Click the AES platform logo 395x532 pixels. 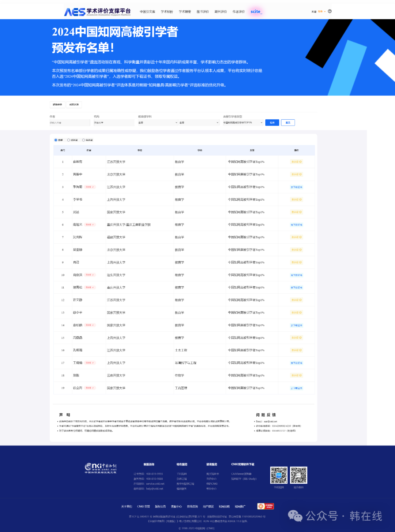point(97,12)
